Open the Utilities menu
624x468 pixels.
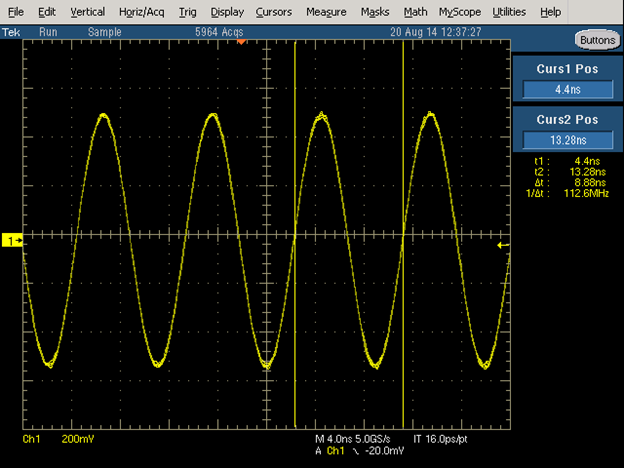pos(509,12)
